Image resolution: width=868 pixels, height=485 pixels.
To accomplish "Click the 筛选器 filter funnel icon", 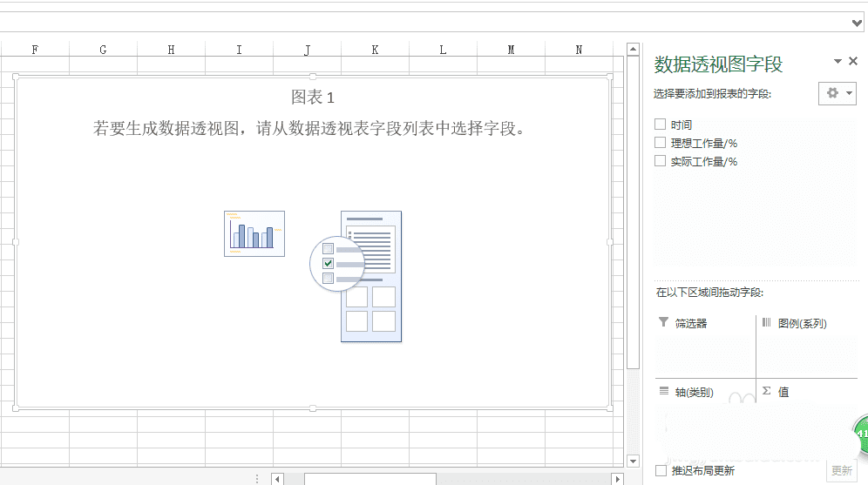I will pyautogui.click(x=663, y=322).
